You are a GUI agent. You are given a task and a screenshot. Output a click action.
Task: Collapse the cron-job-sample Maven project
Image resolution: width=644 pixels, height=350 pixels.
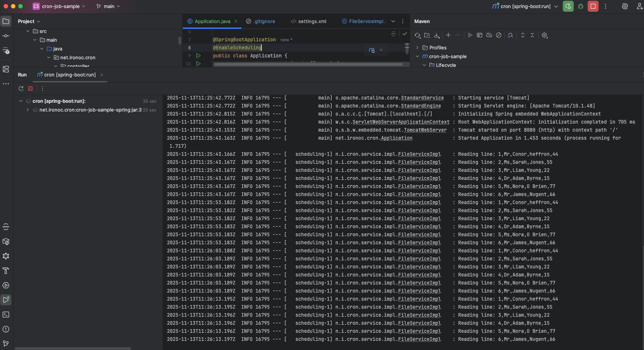coord(418,56)
